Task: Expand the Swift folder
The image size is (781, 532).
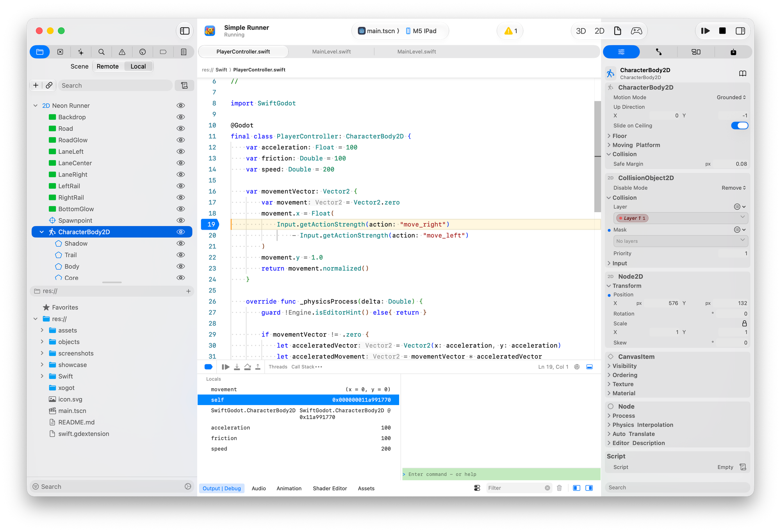Action: (42, 376)
